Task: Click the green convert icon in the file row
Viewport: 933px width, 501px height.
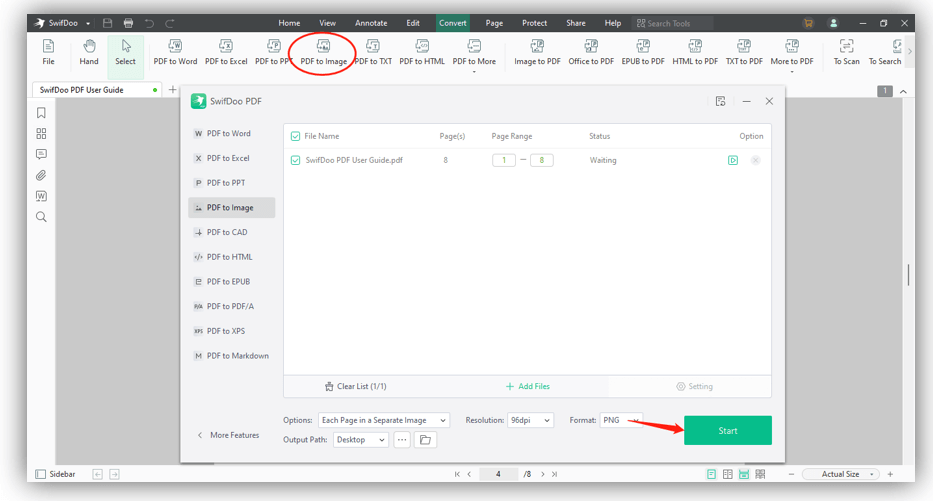Action: [x=732, y=160]
